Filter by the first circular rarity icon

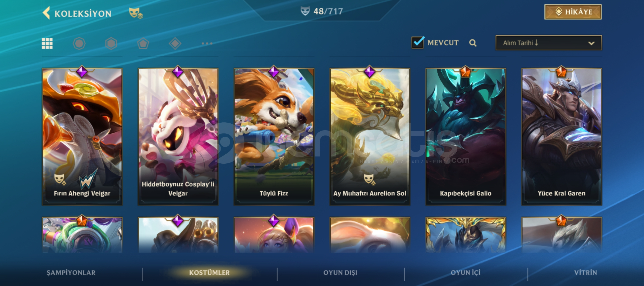[x=79, y=43]
